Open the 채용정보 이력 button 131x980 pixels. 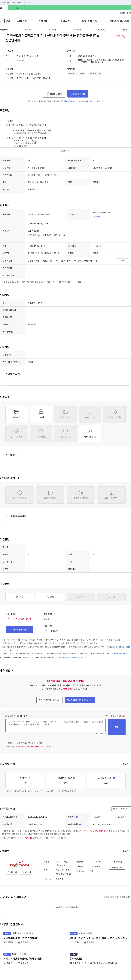[x=117, y=867]
